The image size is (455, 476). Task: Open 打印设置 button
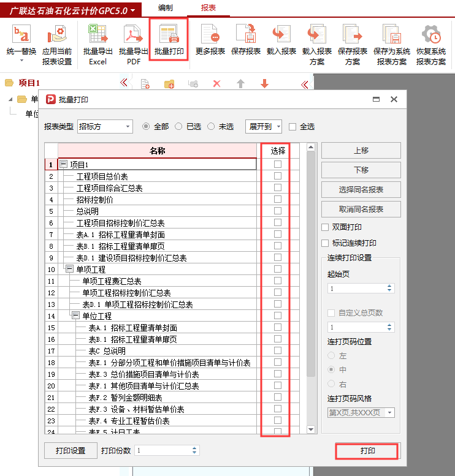pos(71,450)
